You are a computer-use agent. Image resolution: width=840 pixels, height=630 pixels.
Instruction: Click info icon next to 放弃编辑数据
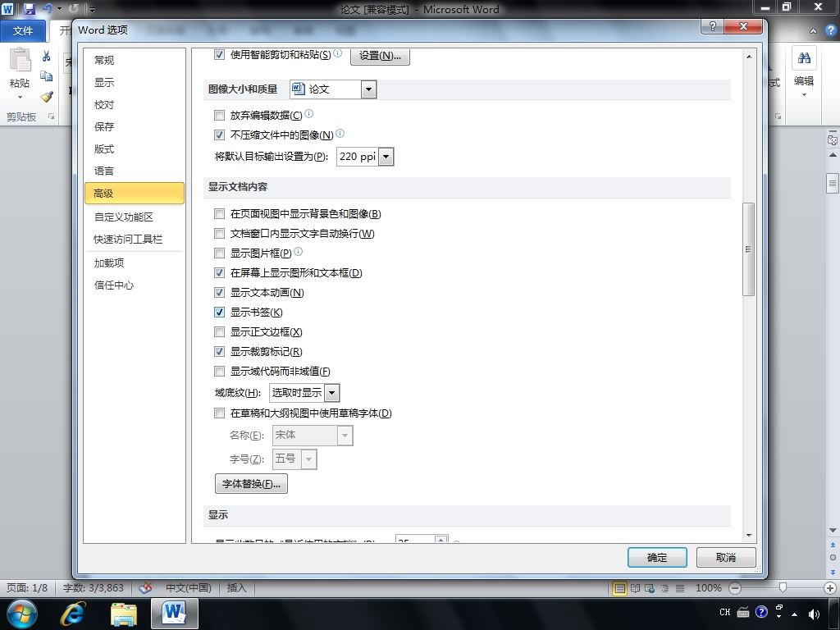click(309, 113)
